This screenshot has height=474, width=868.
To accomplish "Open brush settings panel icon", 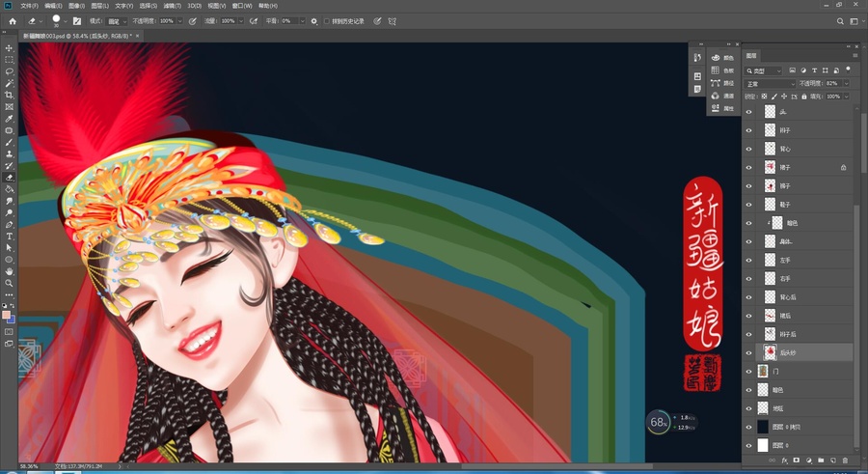I will (x=77, y=21).
